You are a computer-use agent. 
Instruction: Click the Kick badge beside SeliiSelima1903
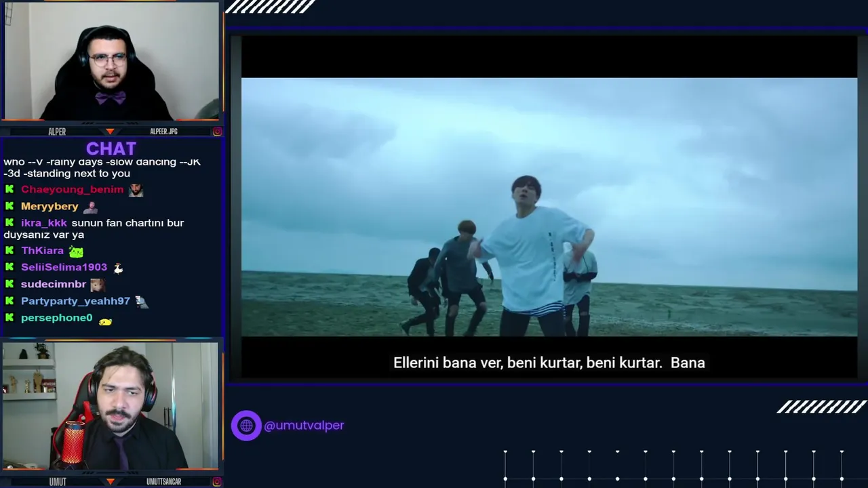point(9,268)
